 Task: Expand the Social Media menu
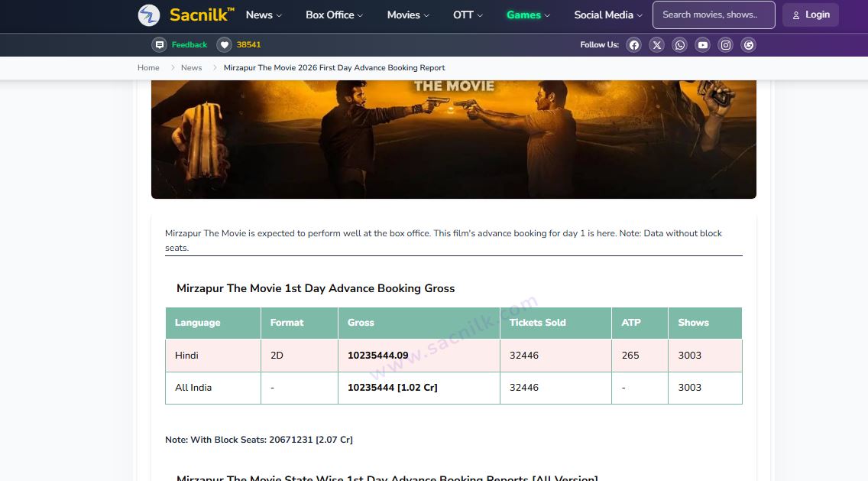point(607,15)
